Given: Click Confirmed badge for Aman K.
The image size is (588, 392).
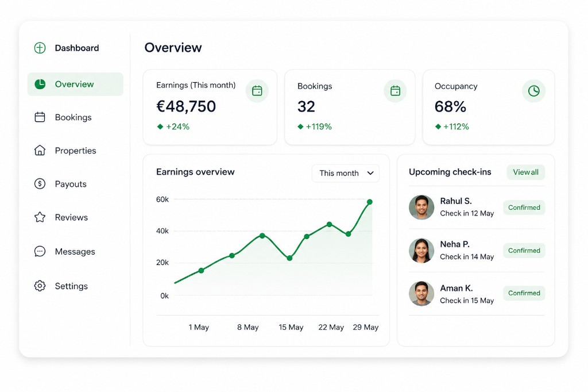Looking at the screenshot, I should tap(524, 293).
